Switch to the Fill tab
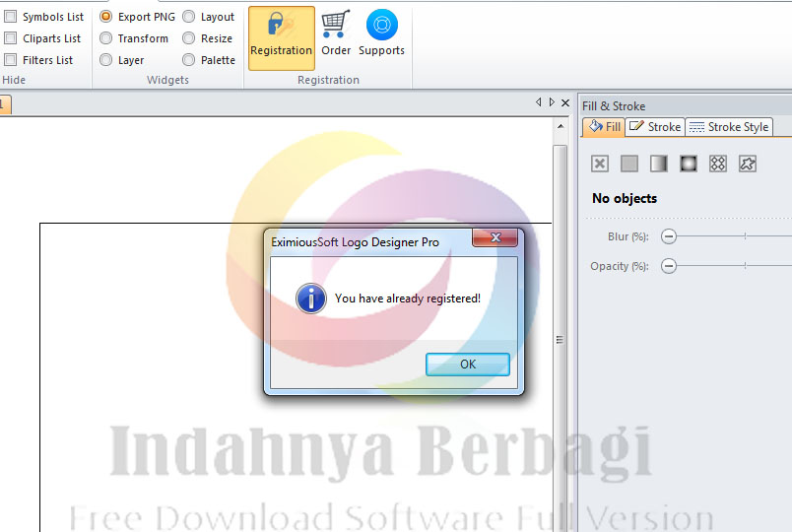Image resolution: width=792 pixels, height=532 pixels. [604, 127]
